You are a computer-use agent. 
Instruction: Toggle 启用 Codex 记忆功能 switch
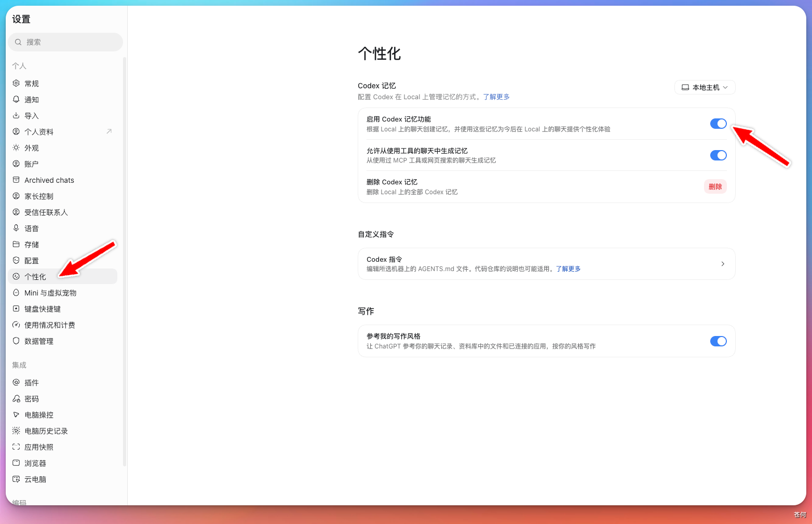click(x=719, y=124)
